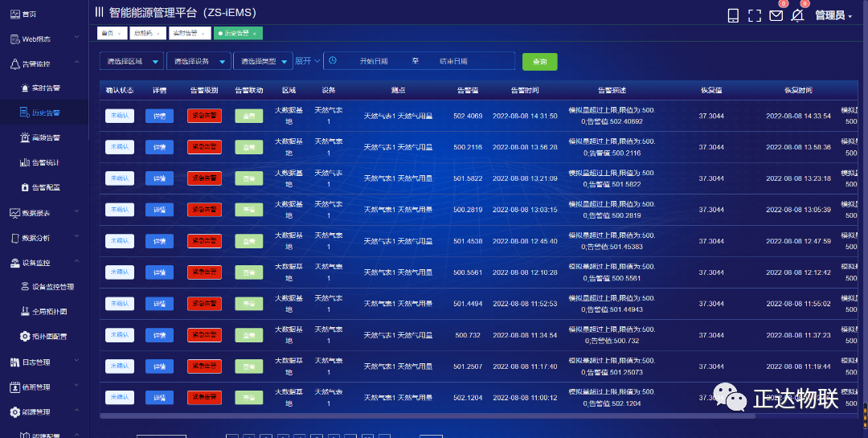The width and height of the screenshot is (868, 438).
Task: Click the 能源管理 gear icon
Action: (x=15, y=412)
